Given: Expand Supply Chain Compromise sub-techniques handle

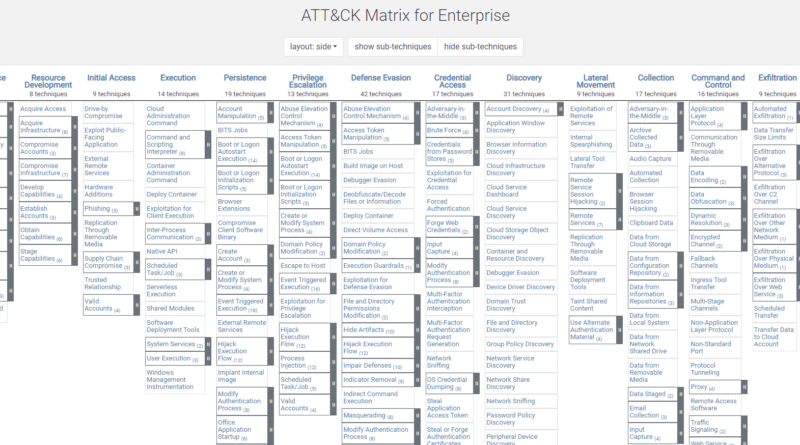Looking at the screenshot, I should tap(137, 262).
